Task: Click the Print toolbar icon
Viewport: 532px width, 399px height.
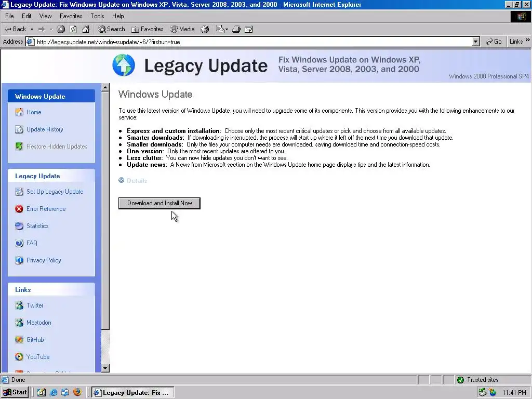Action: pos(236,30)
